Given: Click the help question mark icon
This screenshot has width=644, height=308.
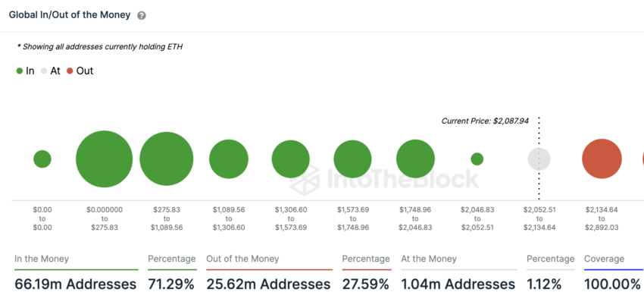Looking at the screenshot, I should (141, 16).
